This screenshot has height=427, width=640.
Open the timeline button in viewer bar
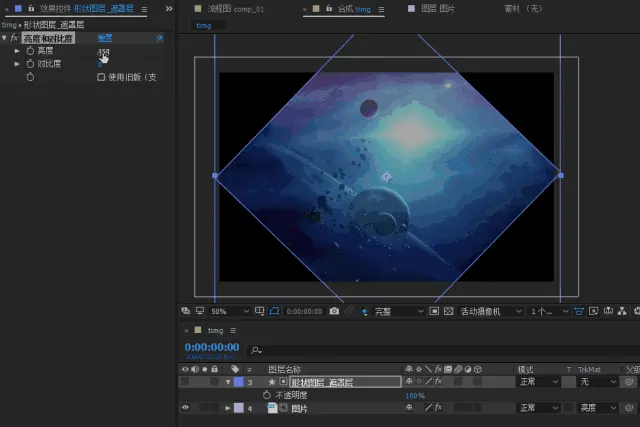608,311
